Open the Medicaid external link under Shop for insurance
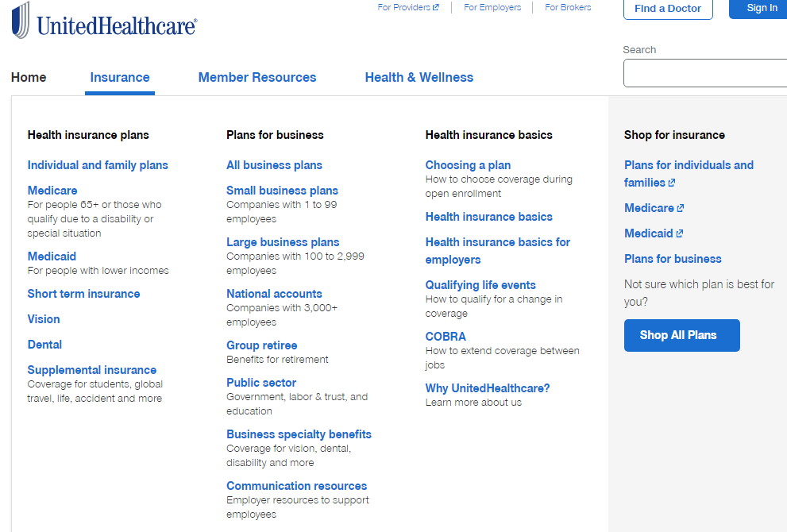This screenshot has height=532, width=787. pyautogui.click(x=654, y=233)
